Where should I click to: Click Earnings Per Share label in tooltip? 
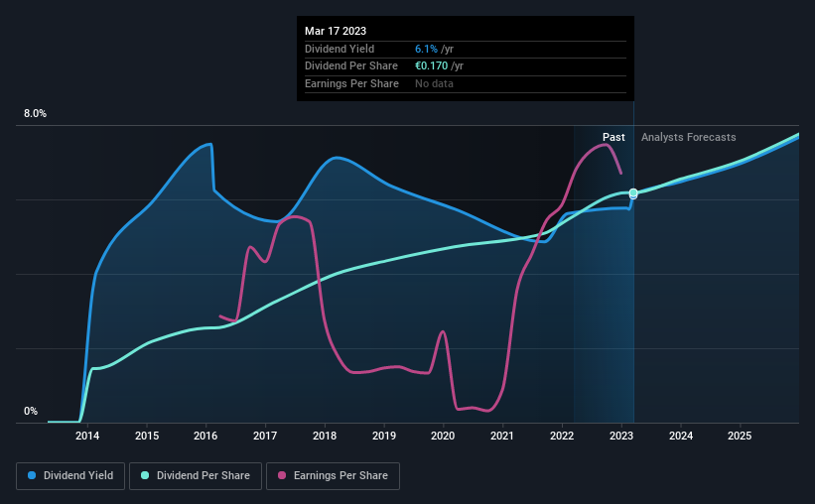(351, 83)
